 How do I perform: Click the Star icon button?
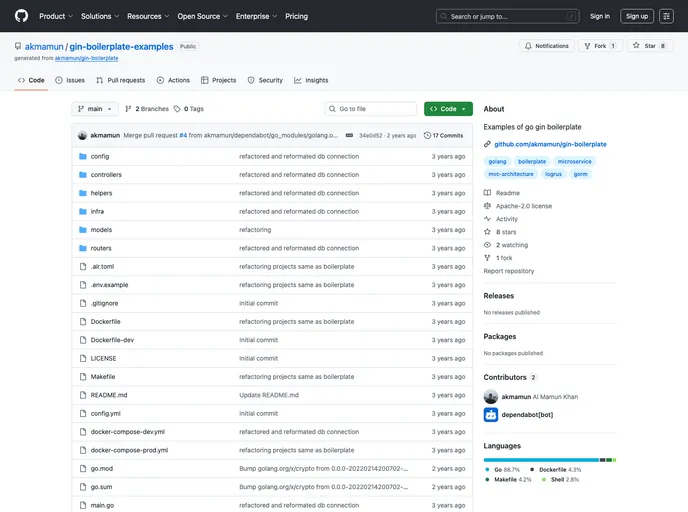point(636,46)
